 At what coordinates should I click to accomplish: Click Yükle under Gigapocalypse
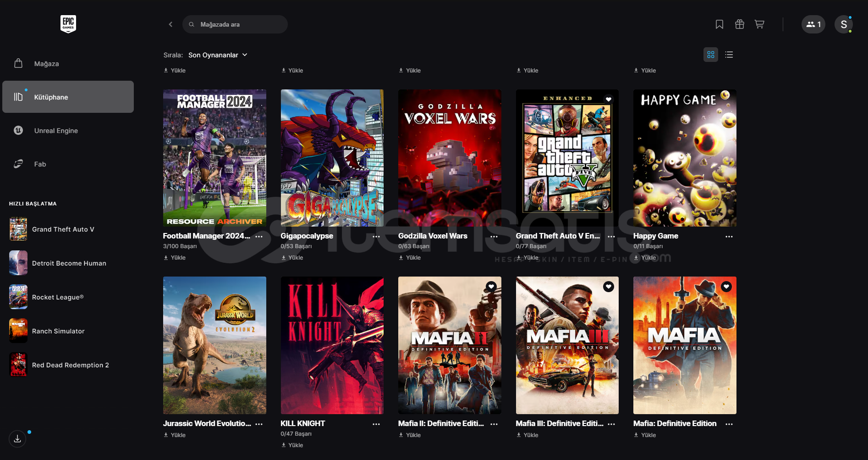click(292, 258)
